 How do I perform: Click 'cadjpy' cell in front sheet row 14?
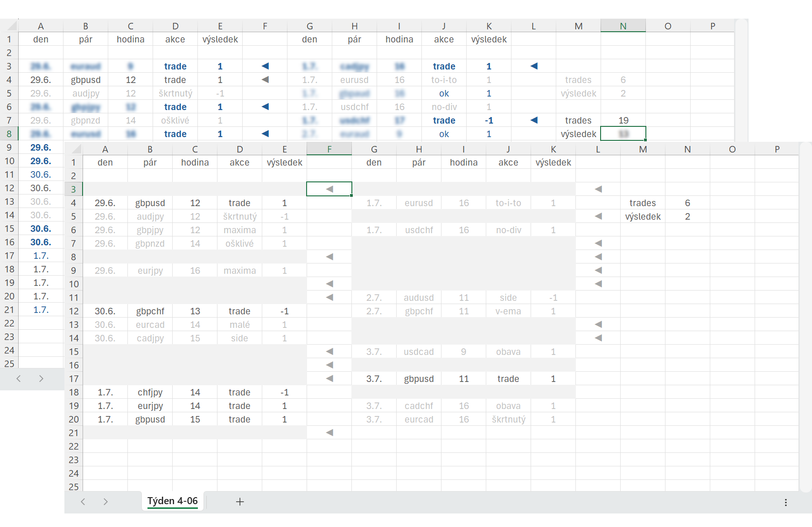click(x=150, y=338)
